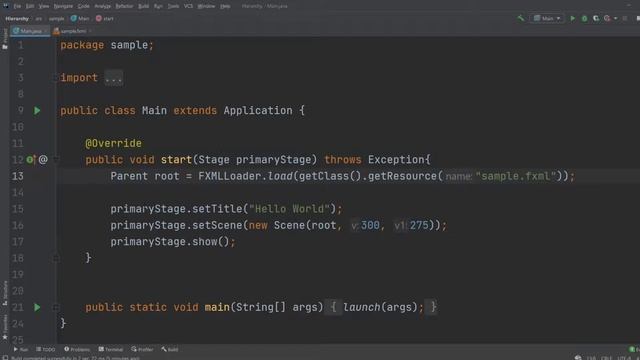The height and width of the screenshot is (360, 640).
Task: Click the "sample.fxml" string on line 13
Action: click(516, 176)
